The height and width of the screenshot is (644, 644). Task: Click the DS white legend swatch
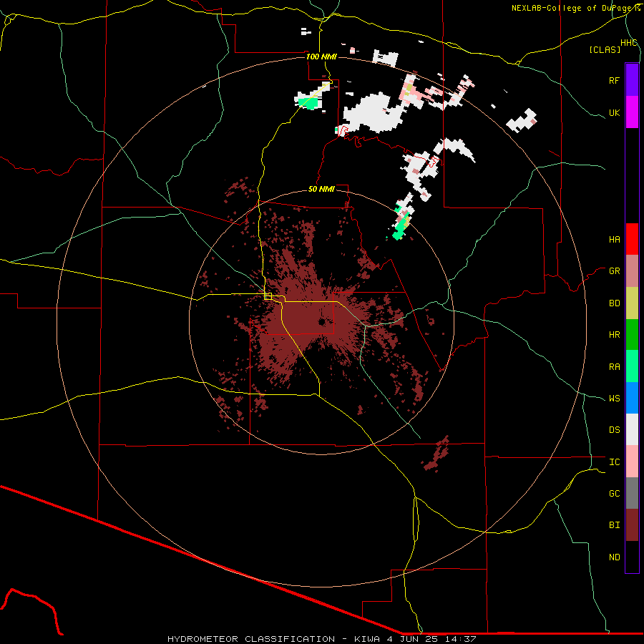tap(632, 429)
